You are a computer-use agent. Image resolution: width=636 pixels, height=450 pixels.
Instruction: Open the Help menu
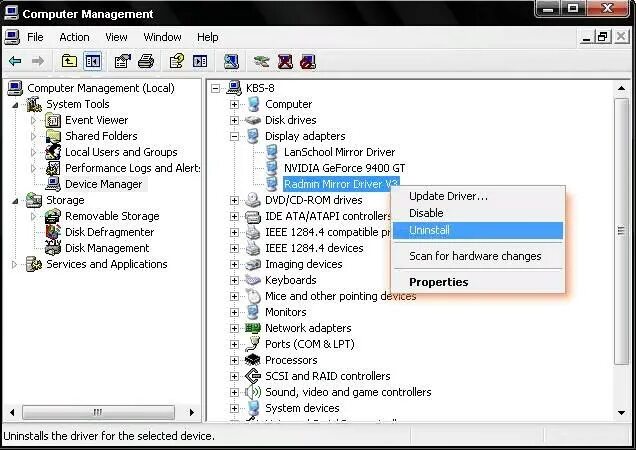coord(208,37)
